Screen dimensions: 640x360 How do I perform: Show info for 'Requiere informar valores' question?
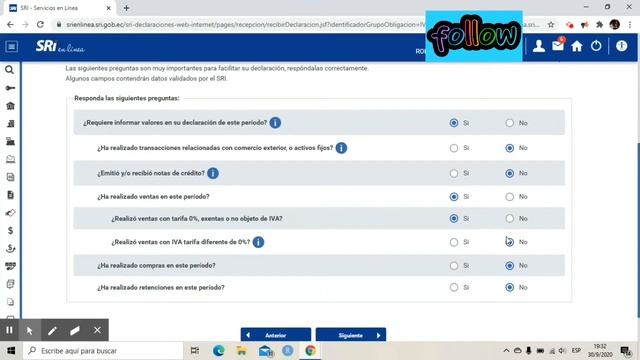click(275, 122)
